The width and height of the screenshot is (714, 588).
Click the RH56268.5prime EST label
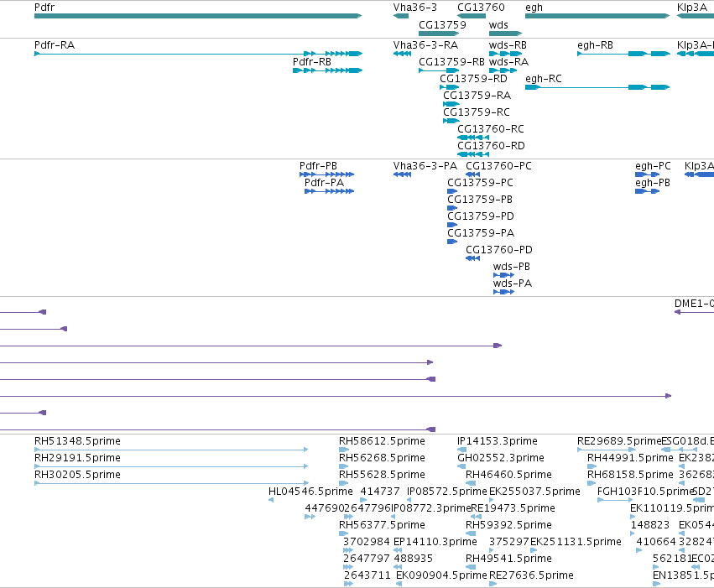pyautogui.click(x=382, y=458)
